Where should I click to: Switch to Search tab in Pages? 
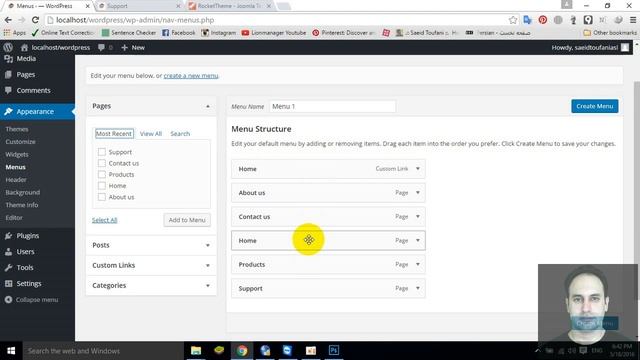pos(180,133)
